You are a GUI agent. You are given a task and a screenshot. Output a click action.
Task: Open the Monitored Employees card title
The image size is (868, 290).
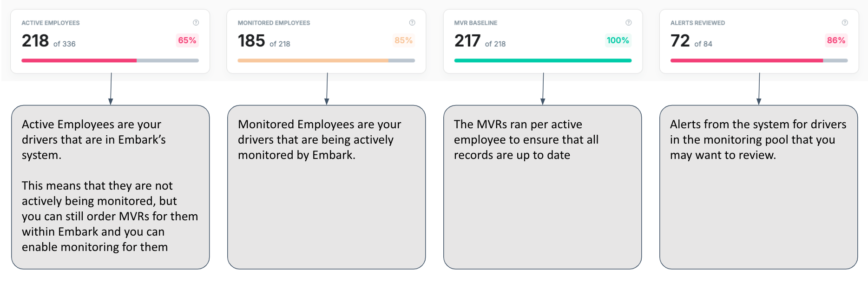point(274,23)
